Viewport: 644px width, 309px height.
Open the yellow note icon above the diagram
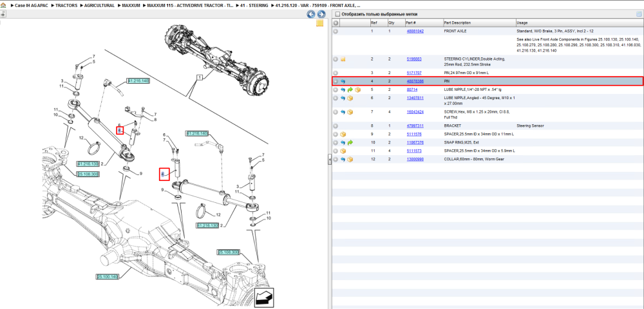click(319, 23)
